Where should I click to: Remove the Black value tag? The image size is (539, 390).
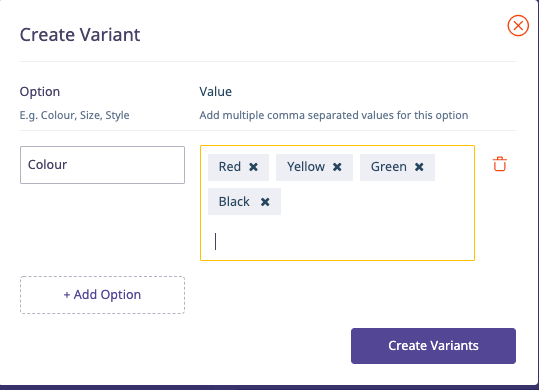[265, 202]
